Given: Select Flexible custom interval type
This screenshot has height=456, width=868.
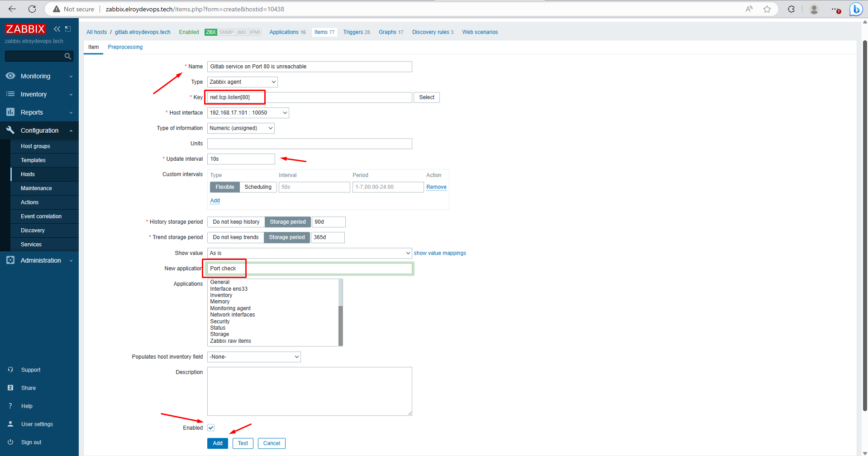Looking at the screenshot, I should point(225,187).
